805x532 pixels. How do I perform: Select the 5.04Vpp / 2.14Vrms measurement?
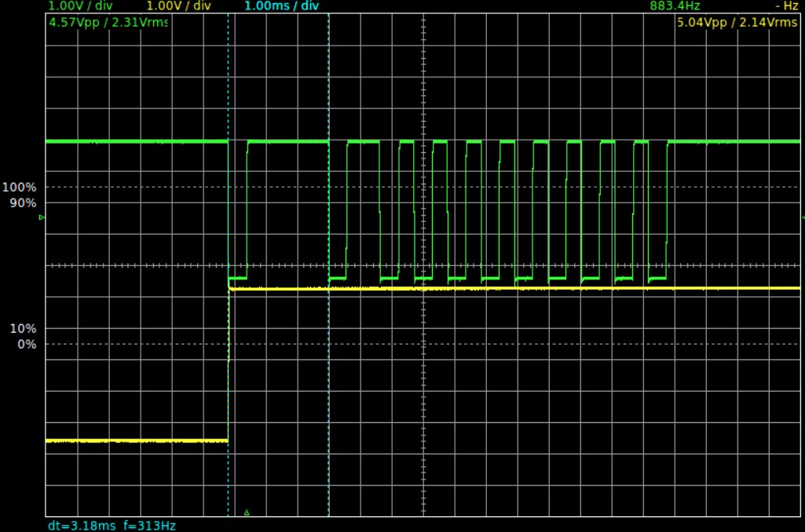click(x=737, y=23)
